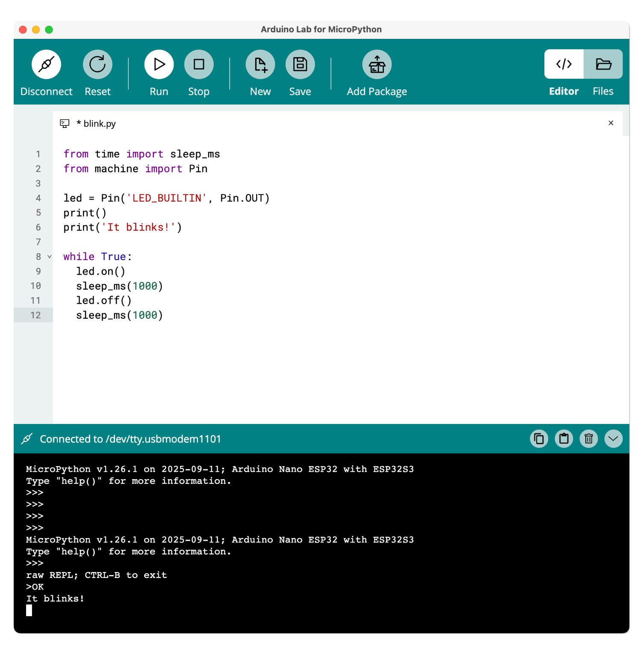Run the blink.py script
This screenshot has height=655, width=644.
(x=159, y=65)
